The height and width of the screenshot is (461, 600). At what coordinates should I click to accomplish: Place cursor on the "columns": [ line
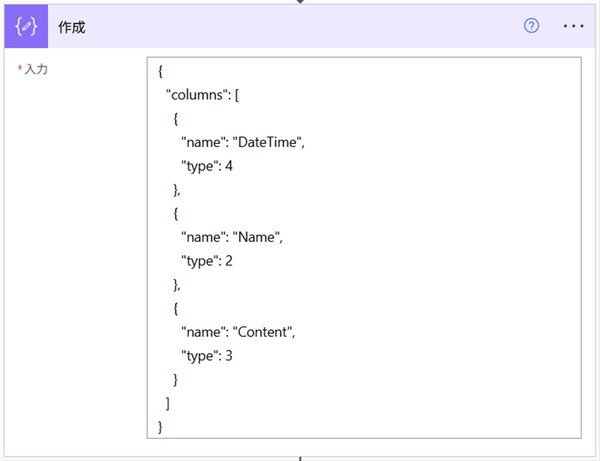pos(202,94)
